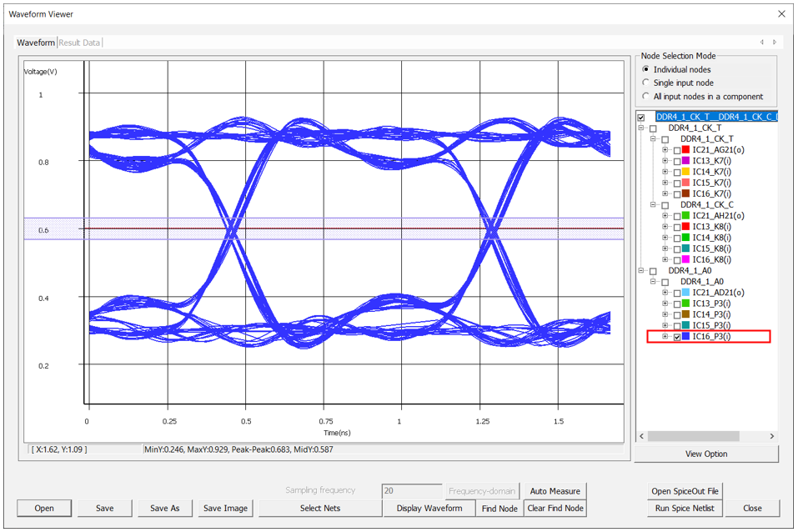
Task: Click the yellow swatch beside IC14_K7(i)
Action: point(686,172)
